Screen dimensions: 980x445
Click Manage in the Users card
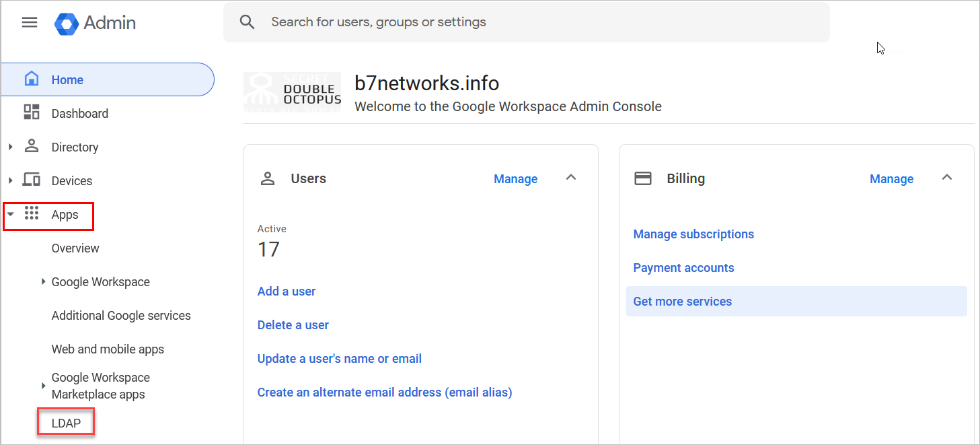tap(515, 179)
